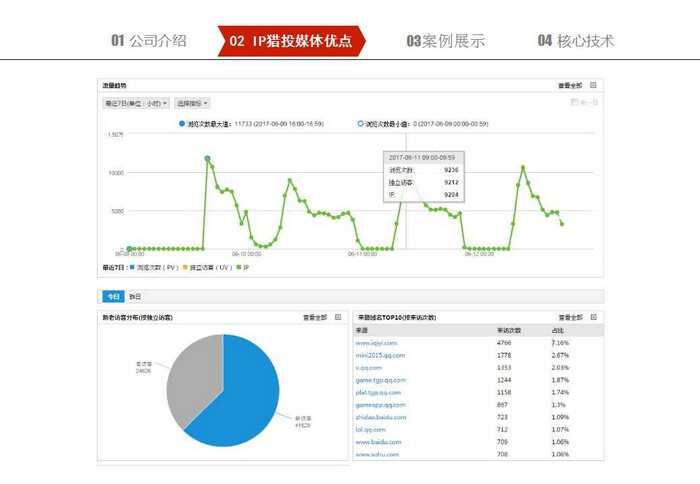The width and height of the screenshot is (700, 484).
Task: Click the 4766 visit count cell
Action: click(x=504, y=343)
